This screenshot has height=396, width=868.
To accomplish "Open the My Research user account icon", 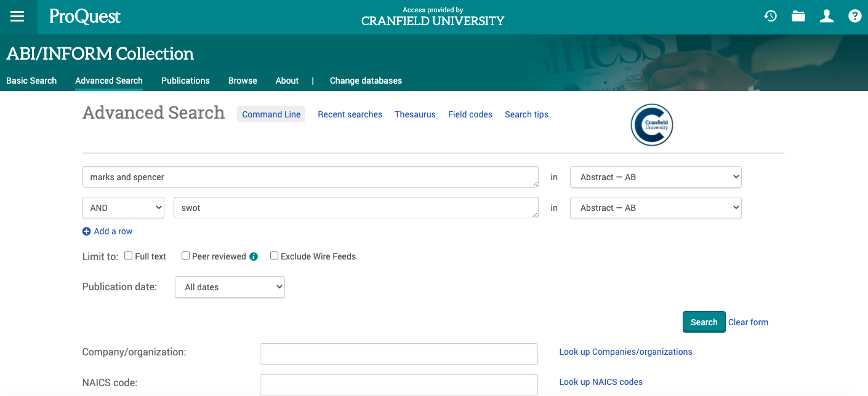I will (827, 17).
